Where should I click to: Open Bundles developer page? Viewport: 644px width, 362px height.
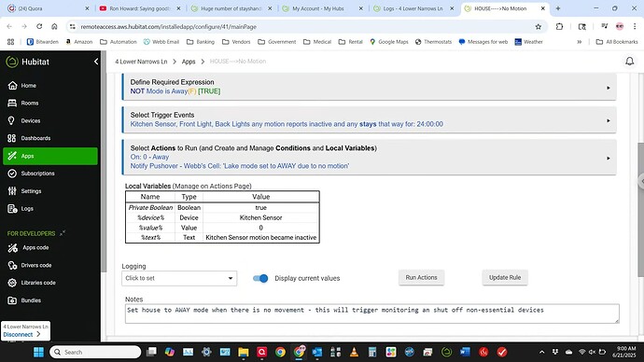pyautogui.click(x=24, y=300)
